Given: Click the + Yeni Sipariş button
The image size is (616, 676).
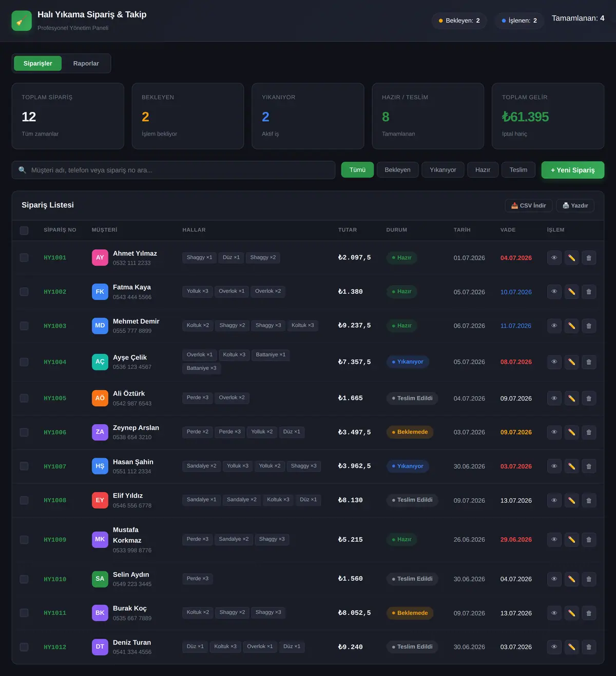Looking at the screenshot, I should pos(573,170).
